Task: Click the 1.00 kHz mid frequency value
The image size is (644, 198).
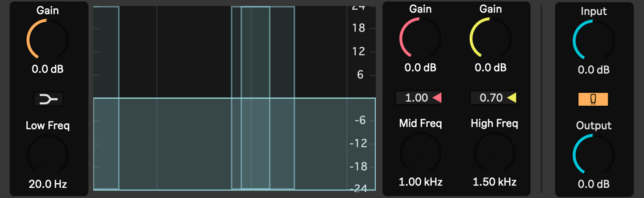Action: (x=420, y=182)
